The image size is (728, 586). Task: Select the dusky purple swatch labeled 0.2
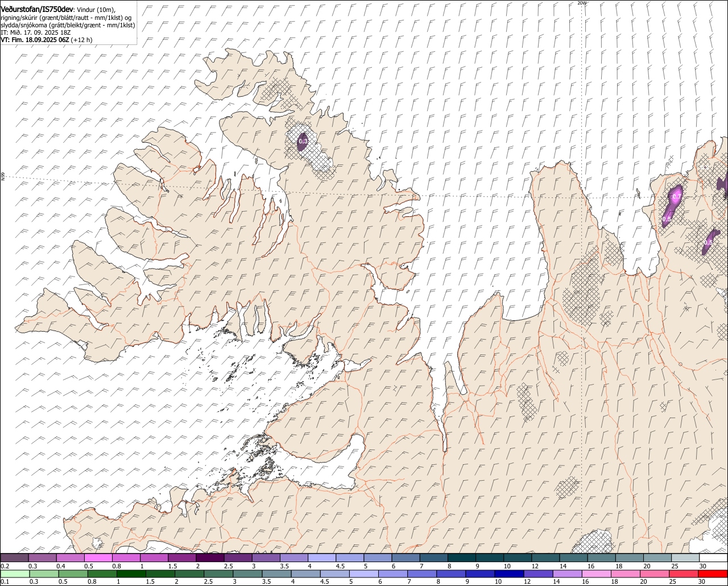click(14, 558)
